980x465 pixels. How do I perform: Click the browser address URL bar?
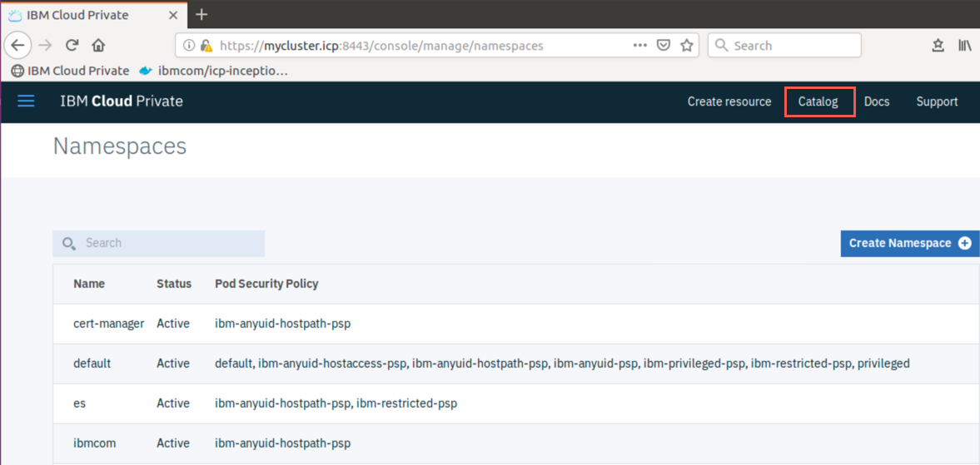point(437,46)
